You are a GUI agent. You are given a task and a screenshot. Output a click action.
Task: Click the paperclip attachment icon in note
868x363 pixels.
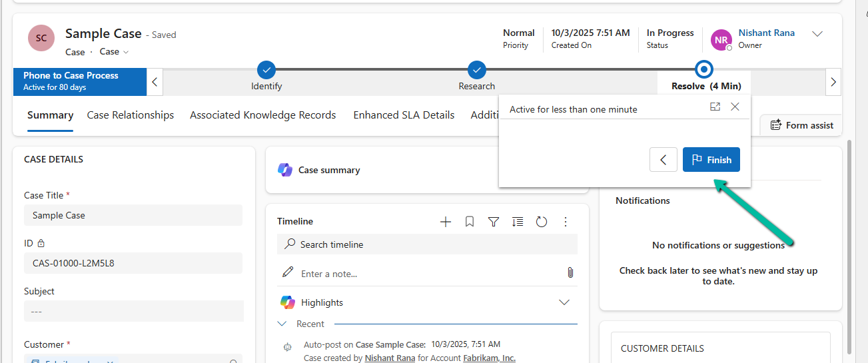click(x=570, y=273)
